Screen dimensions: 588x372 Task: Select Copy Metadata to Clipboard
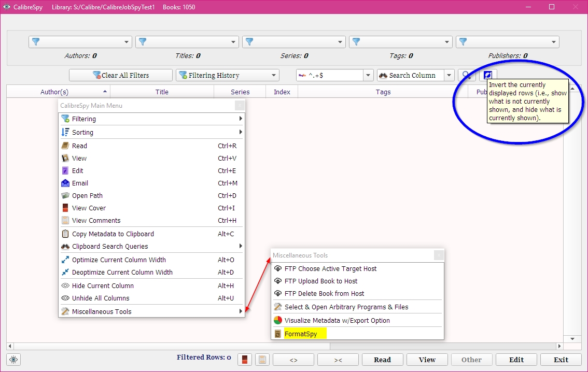pyautogui.click(x=151, y=234)
